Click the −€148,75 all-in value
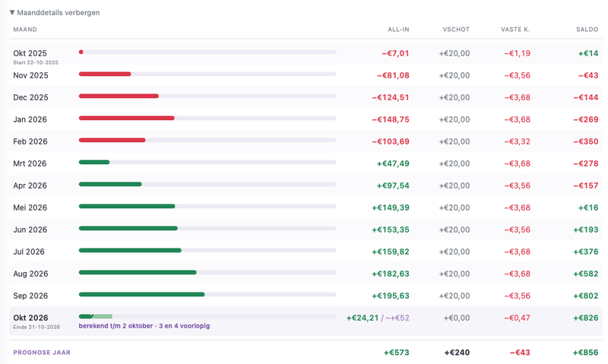This screenshot has height=364, width=608. (391, 120)
